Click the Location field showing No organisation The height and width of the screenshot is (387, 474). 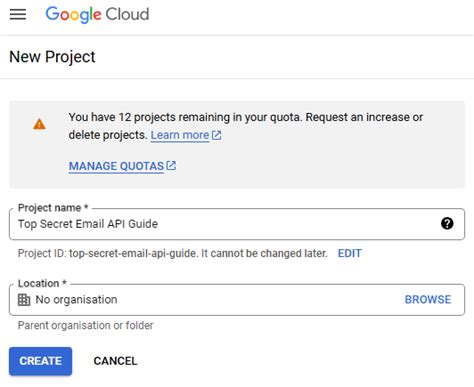tap(237, 300)
